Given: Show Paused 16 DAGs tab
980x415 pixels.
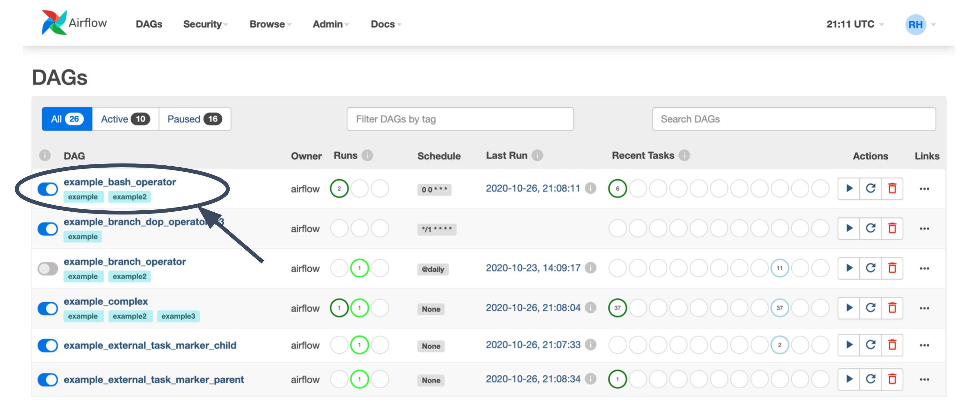Looking at the screenshot, I should pyautogui.click(x=194, y=119).
